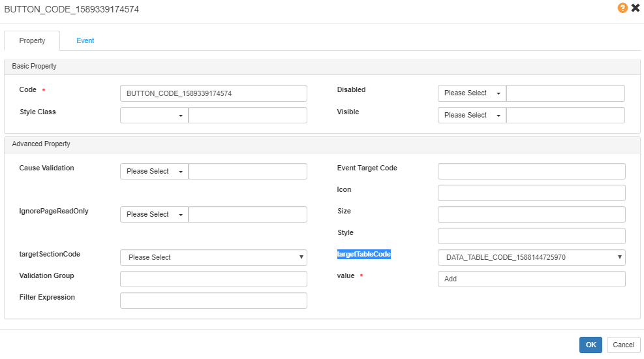Select the Property tab
This screenshot has width=644, height=359.
[x=32, y=40]
